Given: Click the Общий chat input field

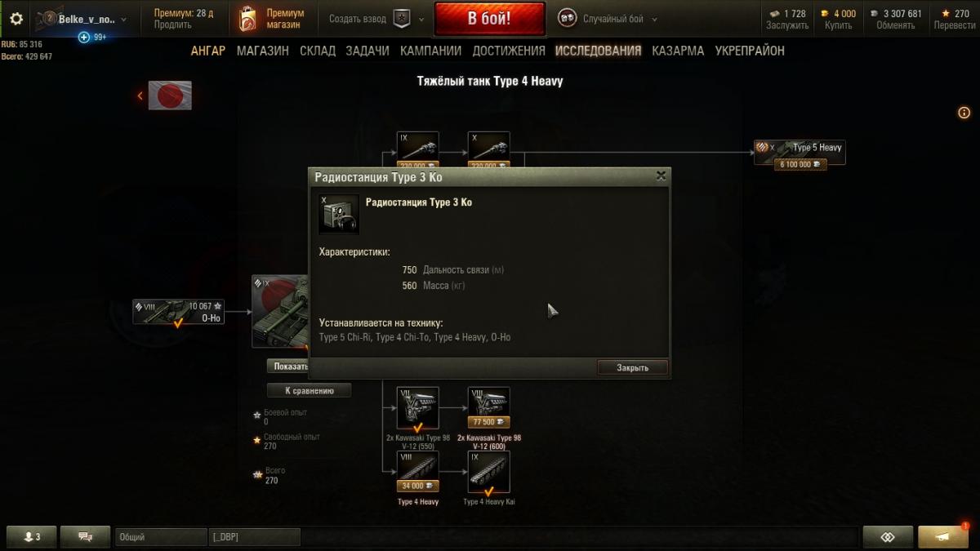Looking at the screenshot, I should 161,537.
